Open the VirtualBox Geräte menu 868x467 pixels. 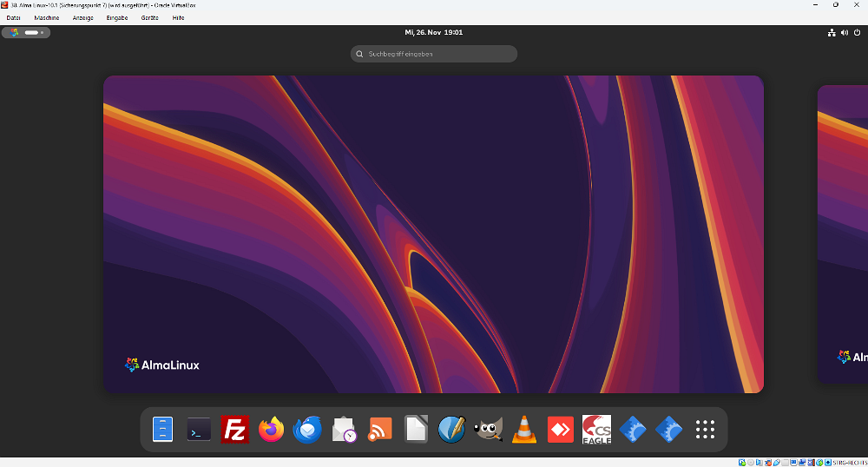click(x=150, y=17)
